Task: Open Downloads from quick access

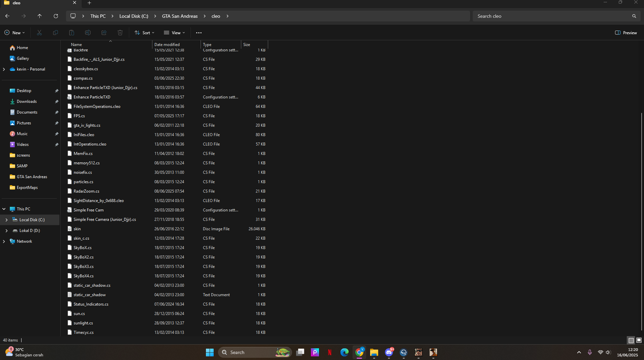Action: pyautogui.click(x=26, y=102)
